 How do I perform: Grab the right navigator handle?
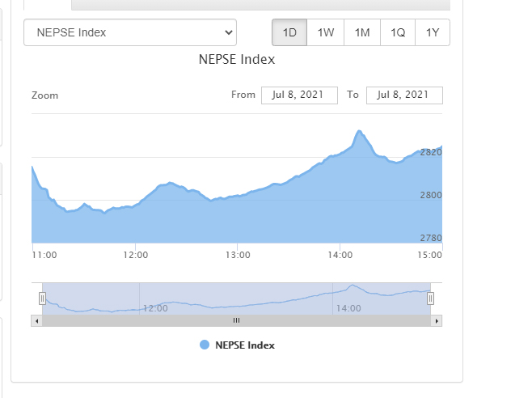tap(430, 298)
